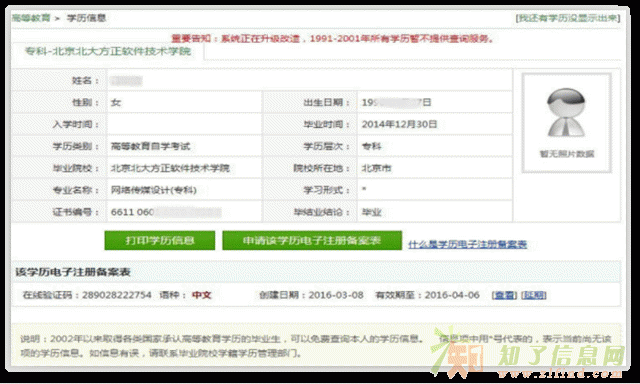Click the creation date 2016-03-08
The height and width of the screenshot is (384, 640).
click(336, 295)
